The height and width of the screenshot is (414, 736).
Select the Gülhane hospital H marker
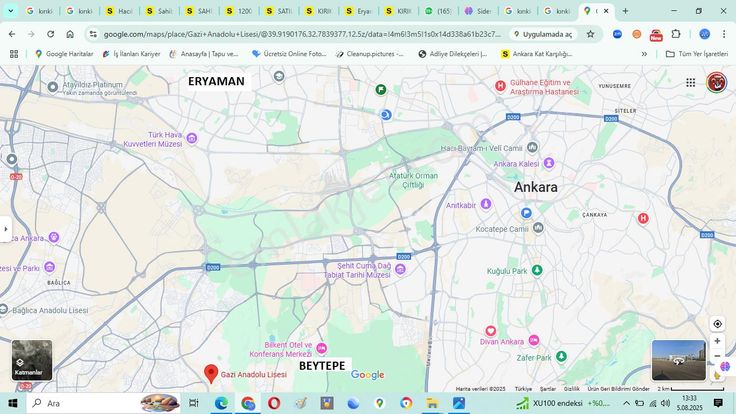[x=500, y=86]
